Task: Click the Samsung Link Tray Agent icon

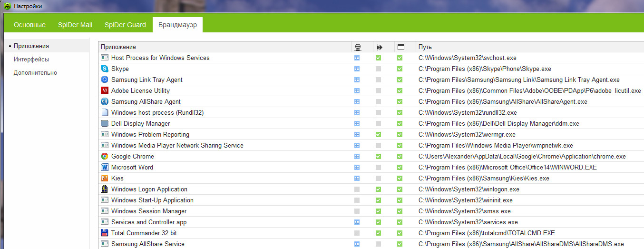Action: 105,80
